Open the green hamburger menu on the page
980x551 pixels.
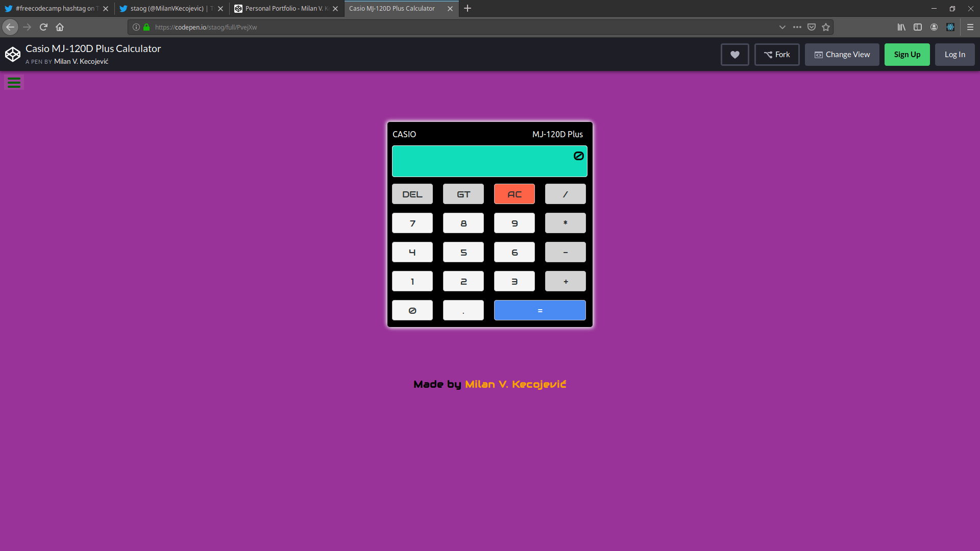14,82
